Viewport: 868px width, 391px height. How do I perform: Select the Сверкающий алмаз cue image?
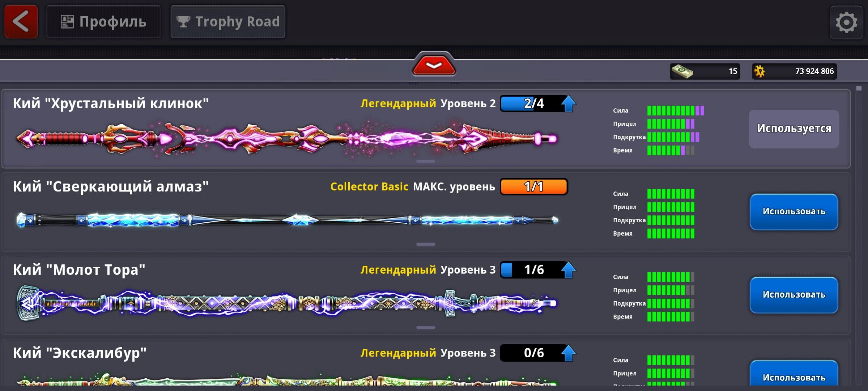288,220
